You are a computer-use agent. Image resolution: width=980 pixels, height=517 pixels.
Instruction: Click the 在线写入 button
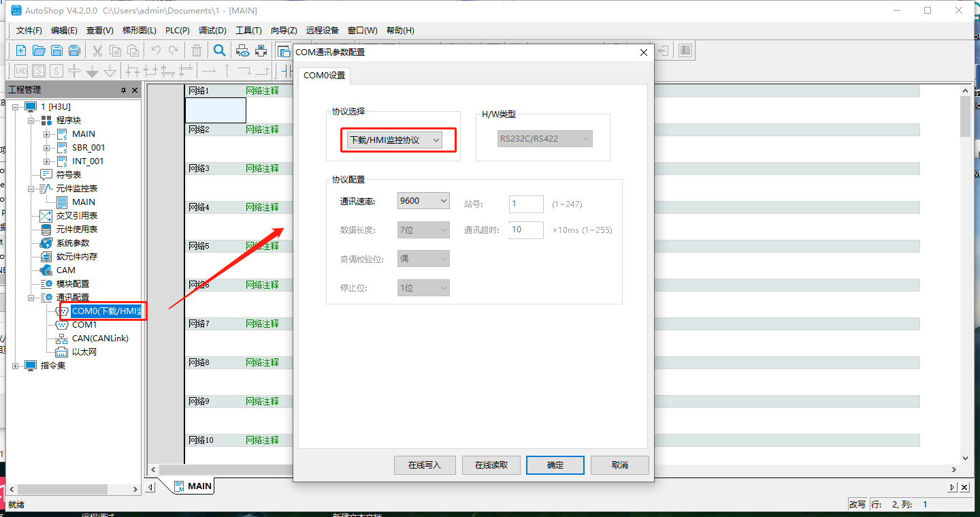click(425, 465)
